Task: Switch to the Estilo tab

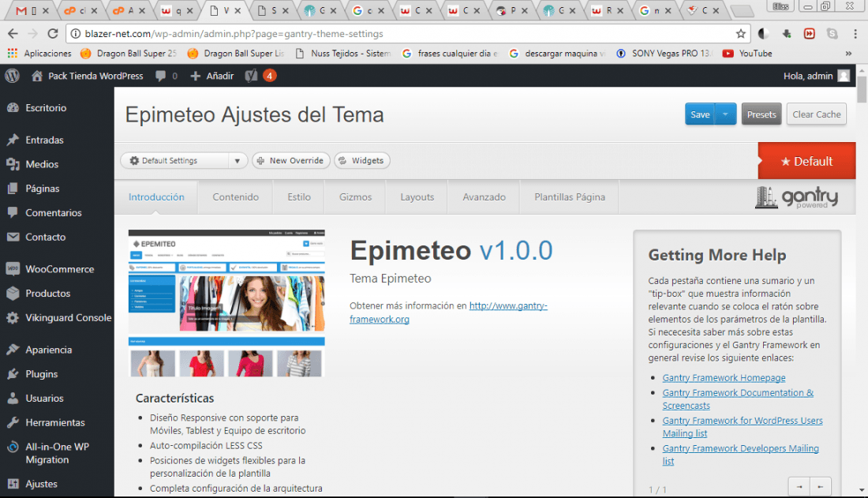Action: tap(299, 197)
